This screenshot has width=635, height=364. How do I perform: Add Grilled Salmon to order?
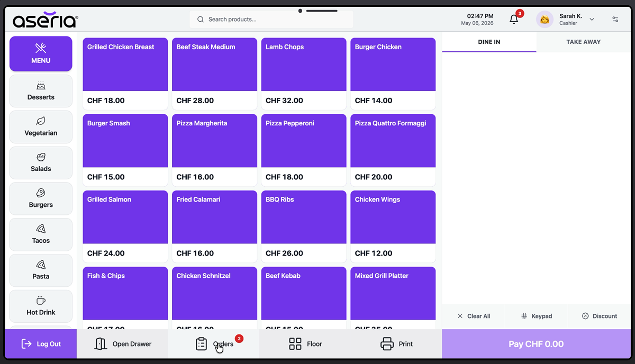[125, 226]
